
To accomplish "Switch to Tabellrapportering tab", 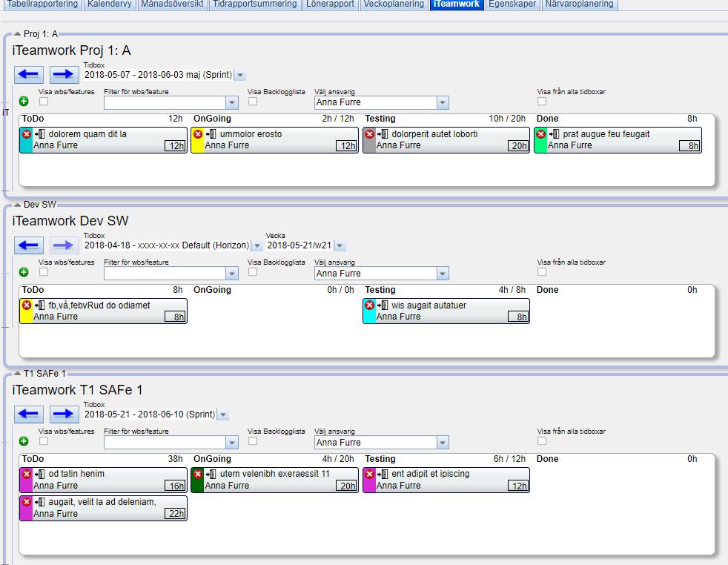I will (x=42, y=4).
